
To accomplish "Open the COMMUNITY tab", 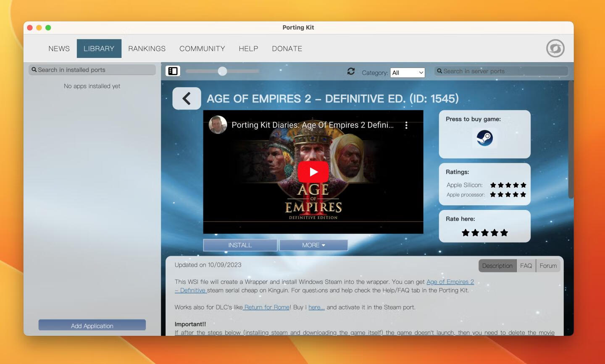I will coord(202,49).
